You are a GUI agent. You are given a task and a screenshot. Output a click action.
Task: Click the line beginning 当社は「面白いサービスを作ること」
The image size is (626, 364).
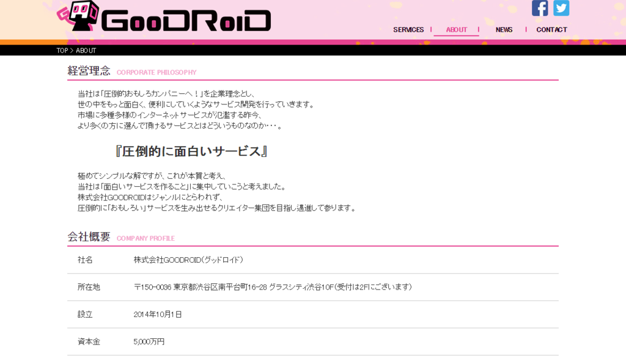pyautogui.click(x=182, y=187)
